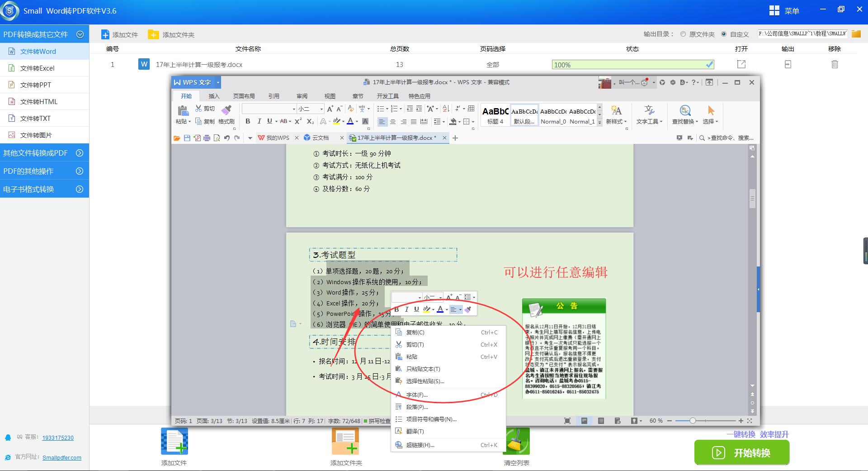Remove the listed docx file with the trash icon
This screenshot has height=471, width=868.
point(835,64)
